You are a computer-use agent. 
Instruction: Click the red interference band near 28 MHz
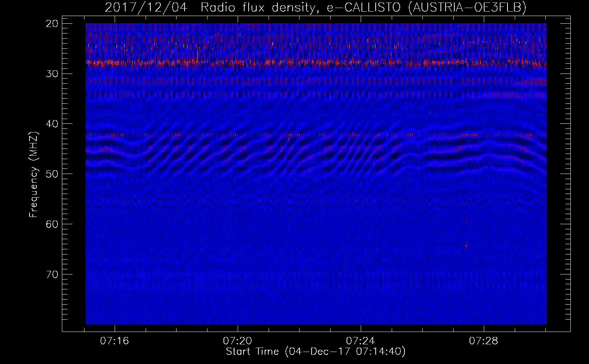coord(316,63)
